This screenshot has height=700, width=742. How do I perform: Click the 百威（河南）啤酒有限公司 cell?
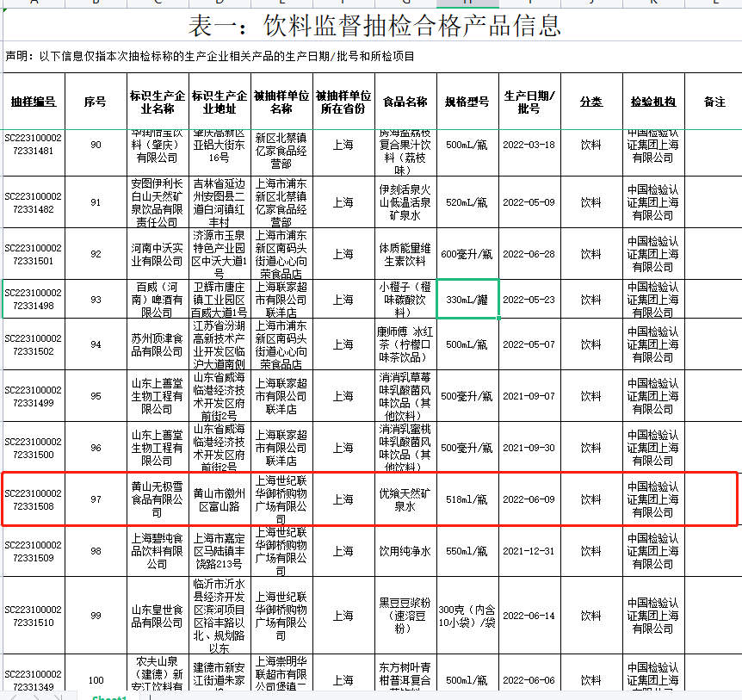(x=157, y=300)
